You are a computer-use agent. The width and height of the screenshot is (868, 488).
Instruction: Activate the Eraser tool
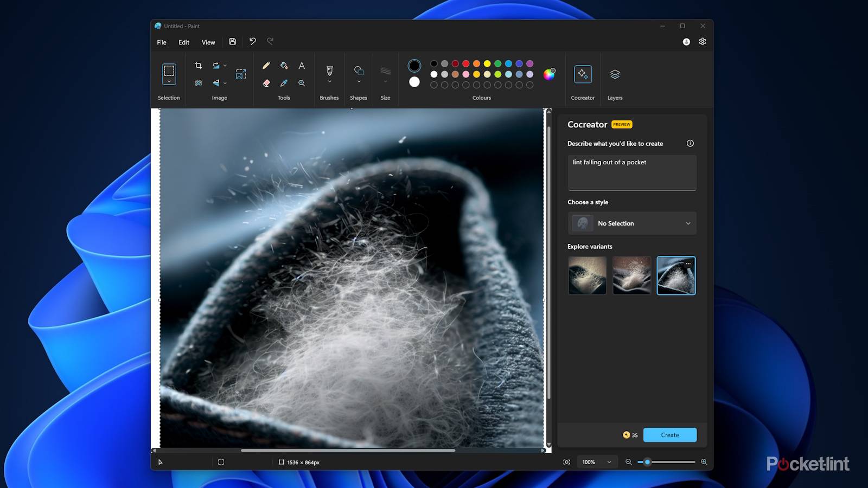266,83
